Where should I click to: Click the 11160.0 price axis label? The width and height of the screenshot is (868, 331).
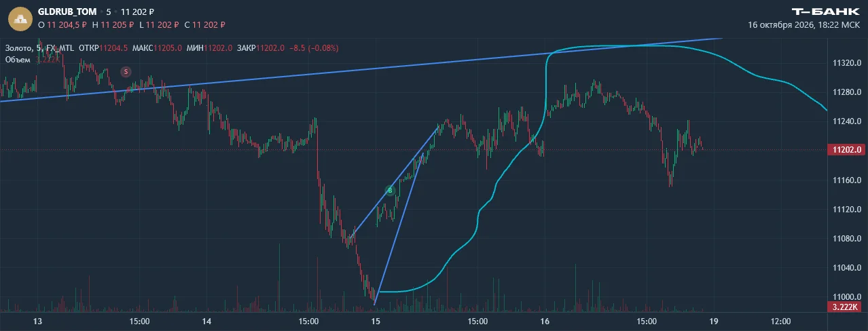coord(848,180)
